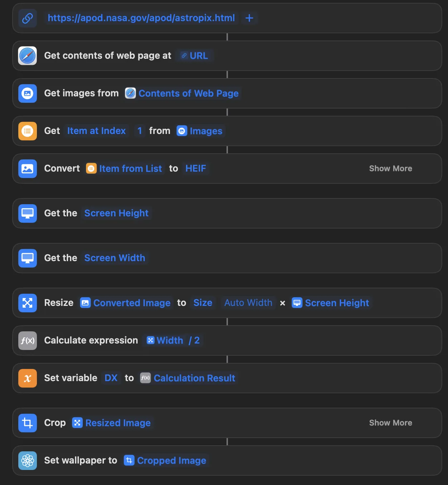The image size is (448, 485).
Task: Click the Safari compass action icon
Action: (x=28, y=56)
